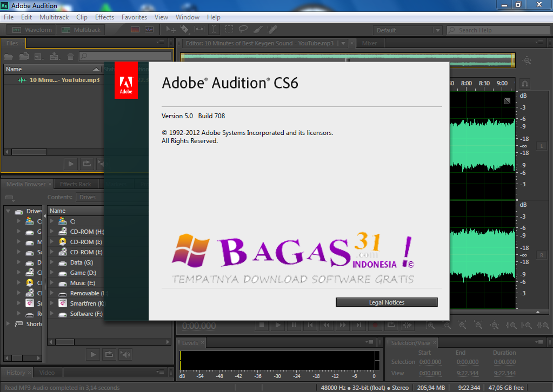Viewport: 553px width, 392px height.
Task: Stop playback in the transport controls
Action: click(x=262, y=325)
